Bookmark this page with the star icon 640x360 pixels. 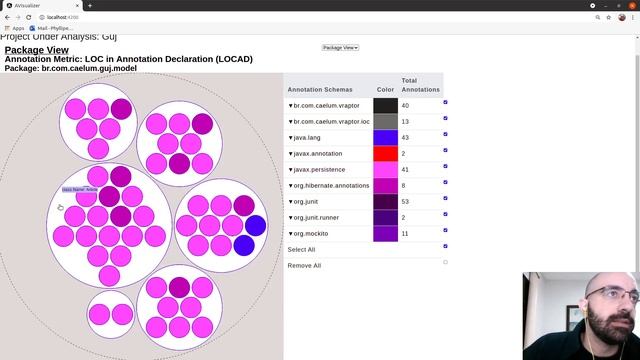(x=609, y=17)
